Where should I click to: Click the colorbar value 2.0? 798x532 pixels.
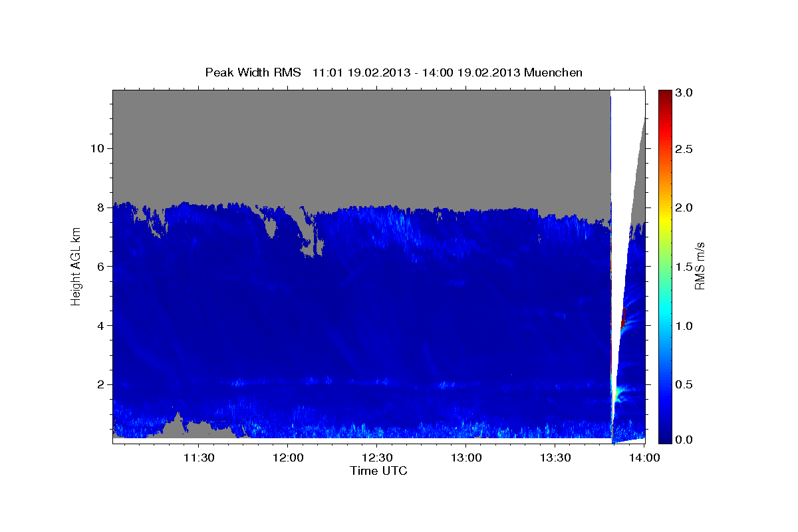(685, 207)
